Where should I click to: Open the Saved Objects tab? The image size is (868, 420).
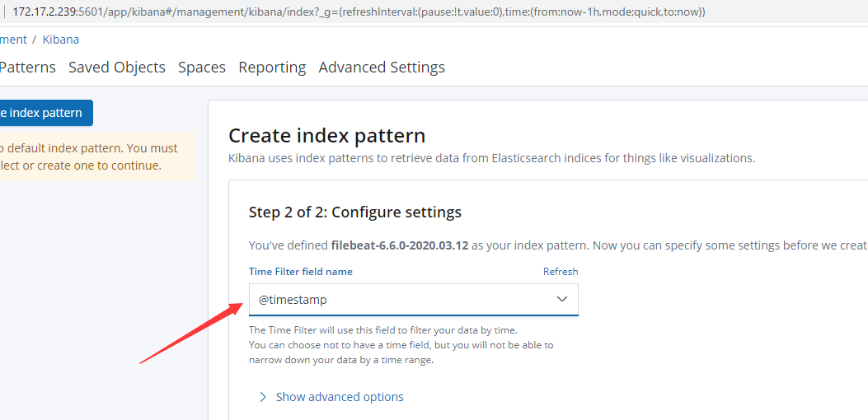click(117, 68)
